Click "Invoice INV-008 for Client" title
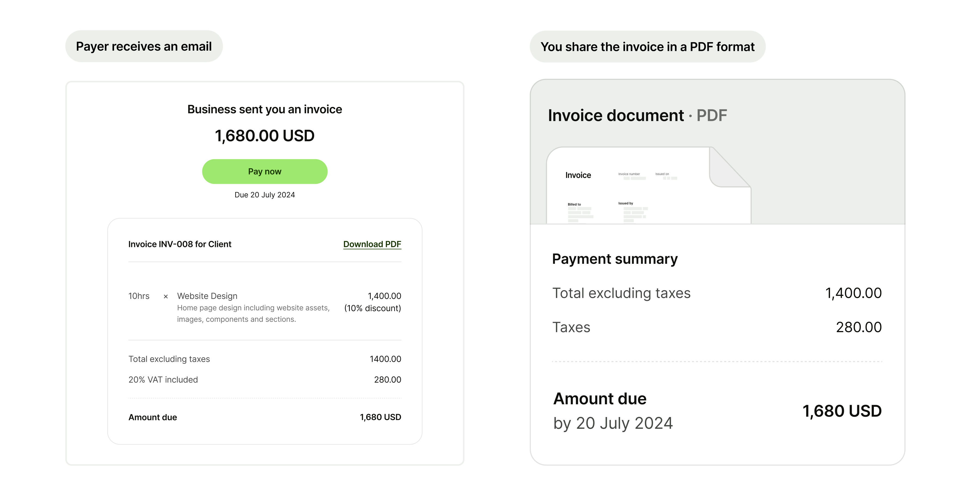Screen dimensions: 980x490 (180, 244)
